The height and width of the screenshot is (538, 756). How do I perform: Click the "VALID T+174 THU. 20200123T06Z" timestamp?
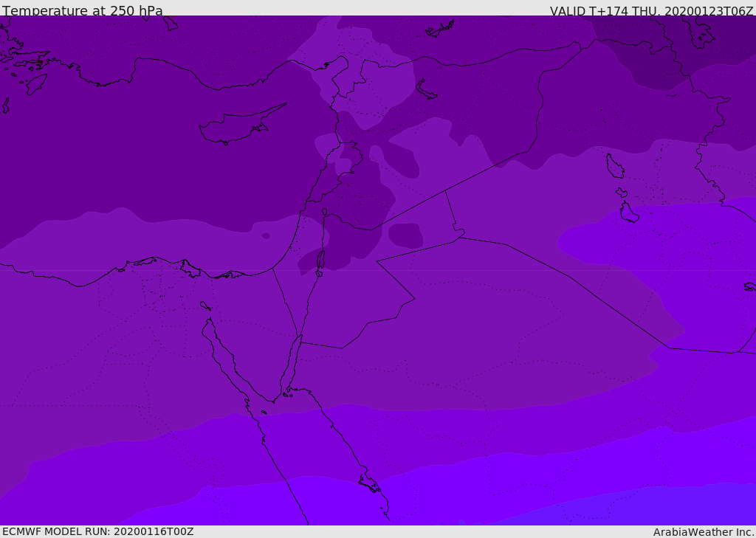[x=651, y=11]
